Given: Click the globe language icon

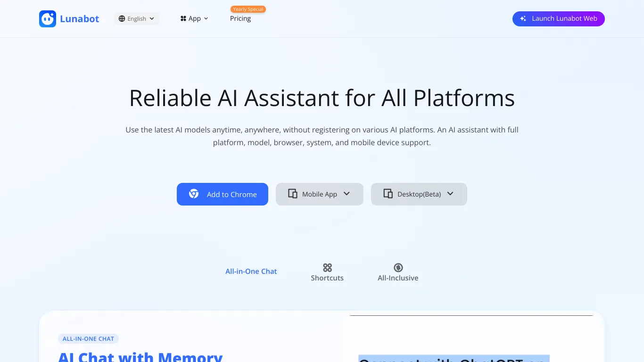Looking at the screenshot, I should (122, 19).
